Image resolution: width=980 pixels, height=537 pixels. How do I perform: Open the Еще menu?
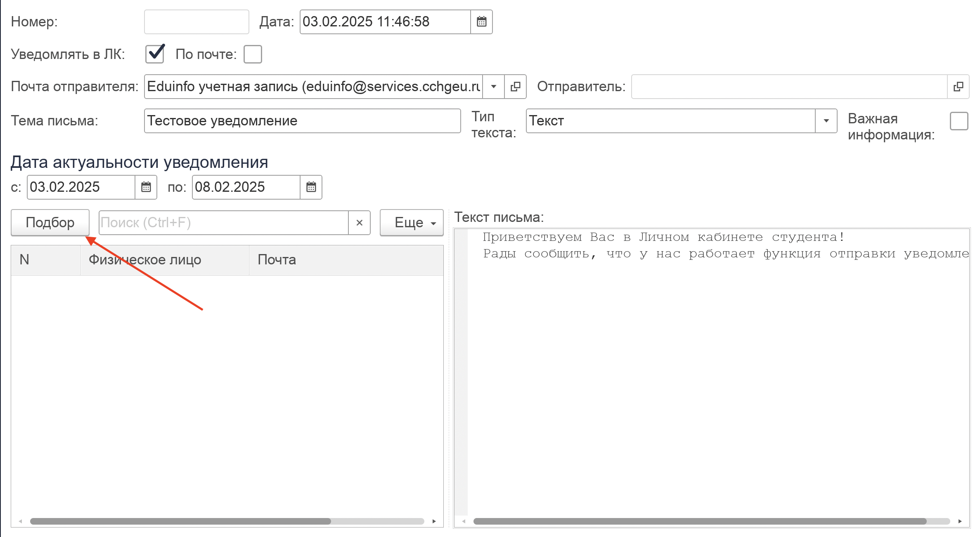(x=412, y=223)
